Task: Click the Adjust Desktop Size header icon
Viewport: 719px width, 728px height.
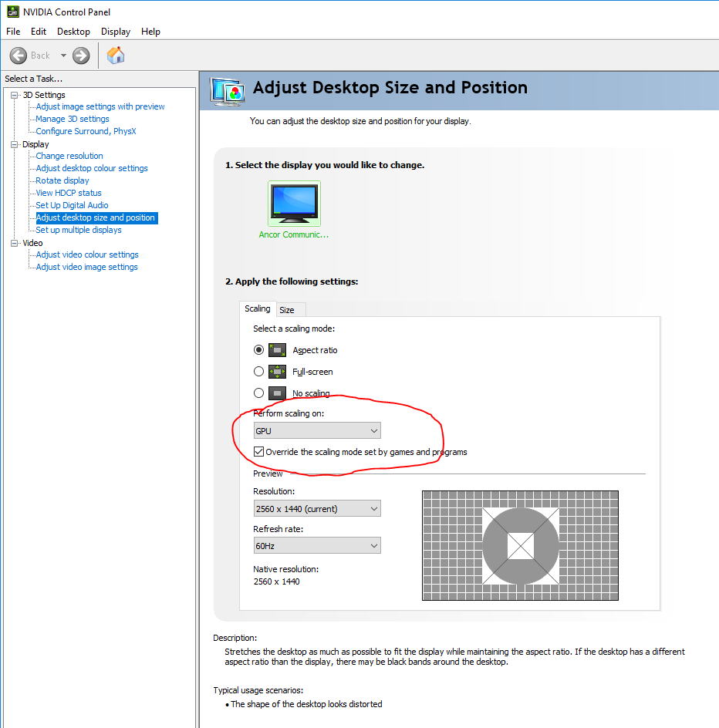Action: (x=227, y=92)
